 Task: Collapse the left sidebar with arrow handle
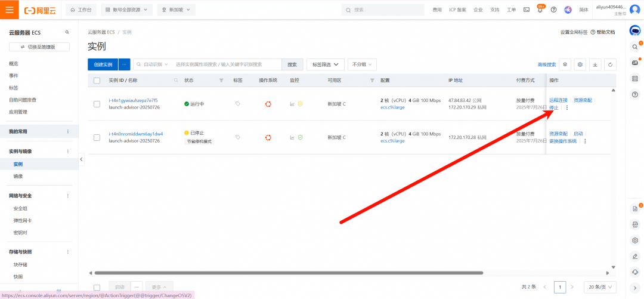click(x=81, y=159)
